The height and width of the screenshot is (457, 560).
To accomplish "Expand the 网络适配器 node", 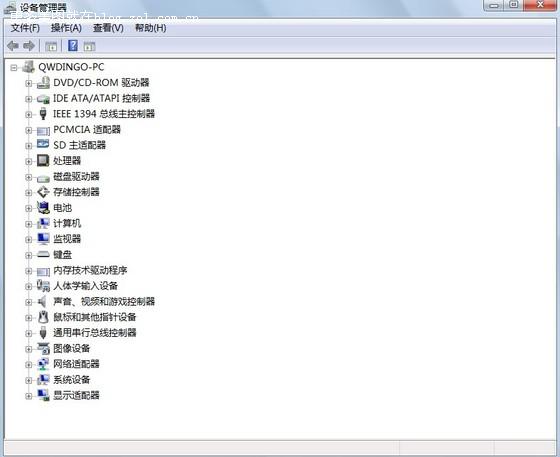I will tap(29, 365).
